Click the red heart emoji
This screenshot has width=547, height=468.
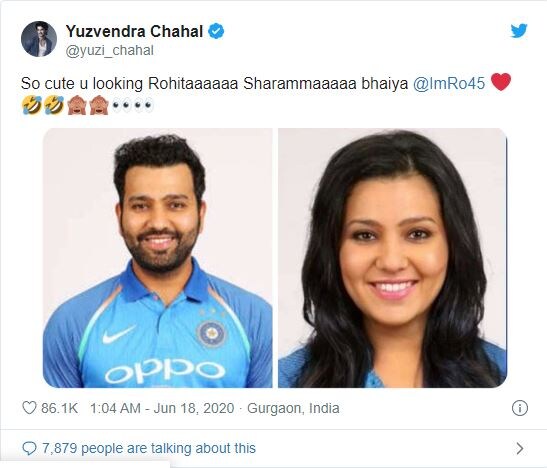pos(501,82)
